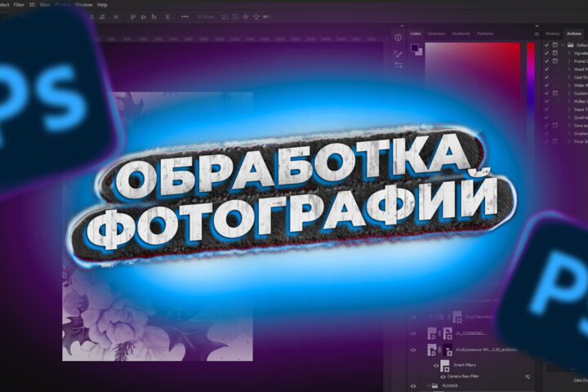
Task: Select the Изображение layer thumbnail
Action: [432, 350]
